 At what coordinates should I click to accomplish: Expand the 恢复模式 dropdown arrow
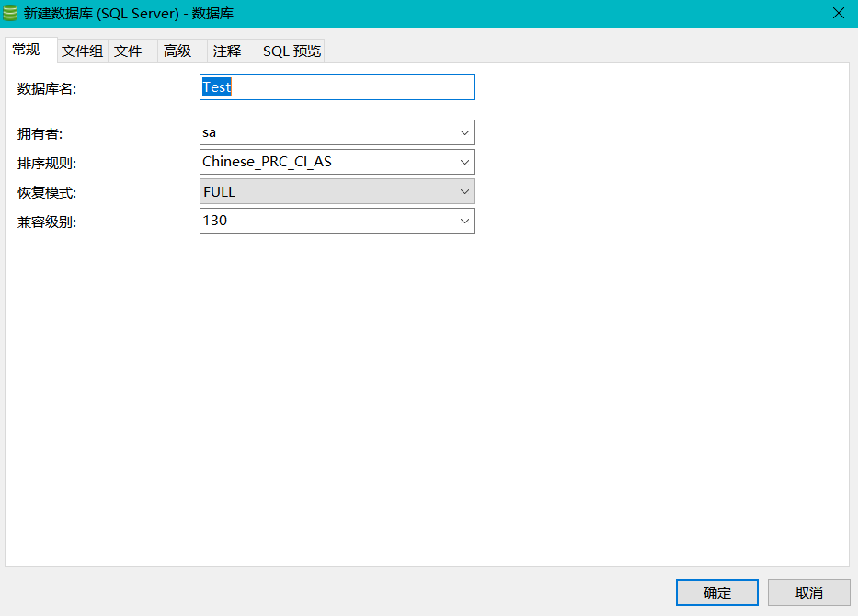click(464, 191)
